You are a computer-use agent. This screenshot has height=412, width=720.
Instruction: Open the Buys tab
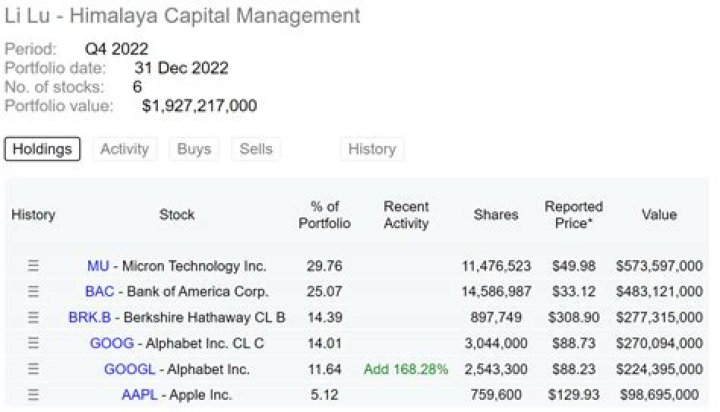[x=194, y=149]
